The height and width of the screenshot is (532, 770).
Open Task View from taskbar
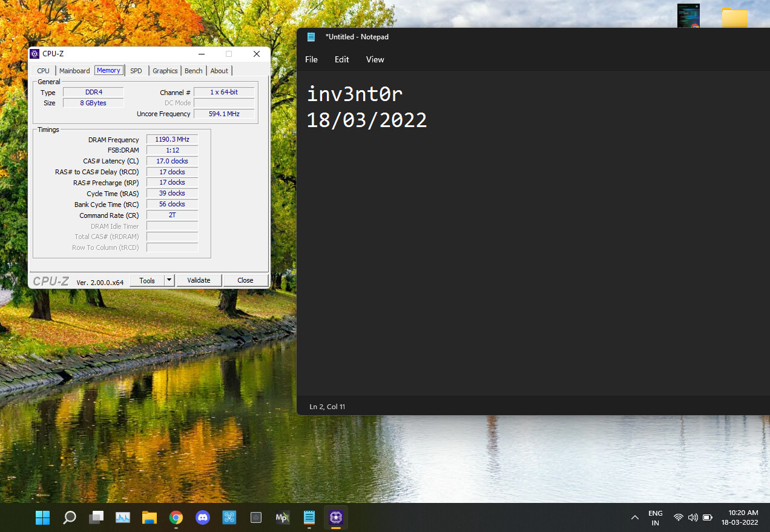(x=96, y=517)
